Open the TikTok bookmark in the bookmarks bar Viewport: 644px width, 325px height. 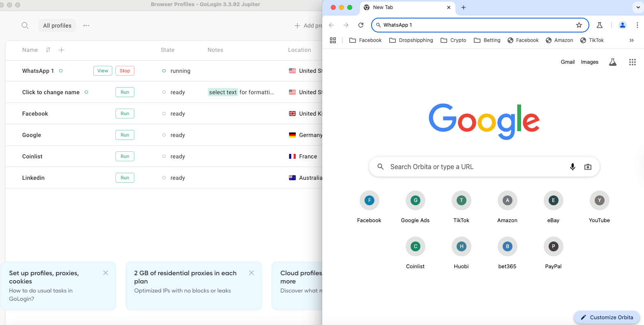coord(592,40)
